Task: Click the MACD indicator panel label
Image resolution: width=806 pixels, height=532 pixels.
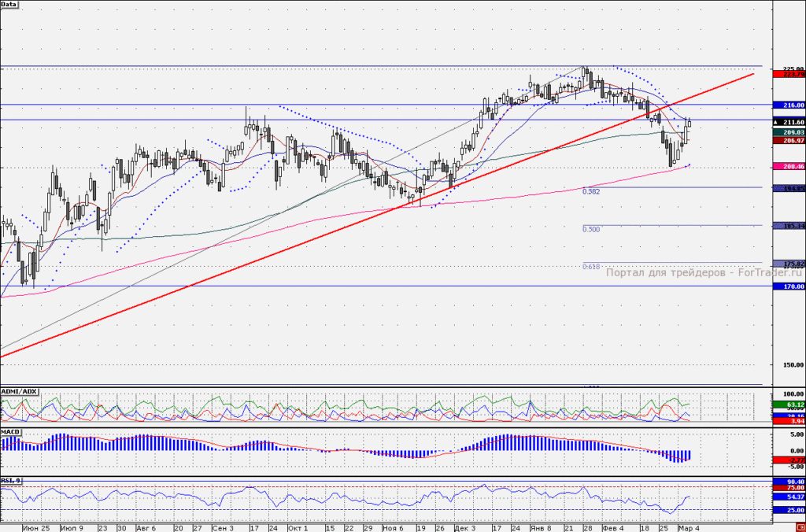Action: click(11, 432)
